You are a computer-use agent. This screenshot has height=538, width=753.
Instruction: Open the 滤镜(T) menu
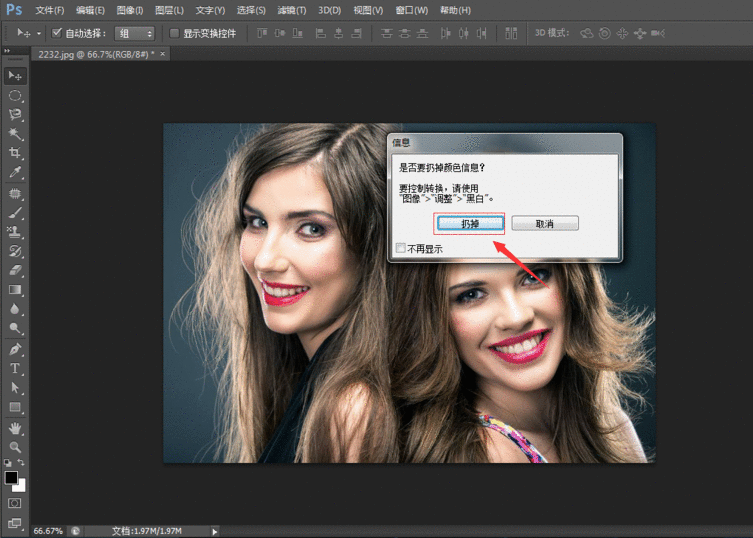click(x=292, y=10)
